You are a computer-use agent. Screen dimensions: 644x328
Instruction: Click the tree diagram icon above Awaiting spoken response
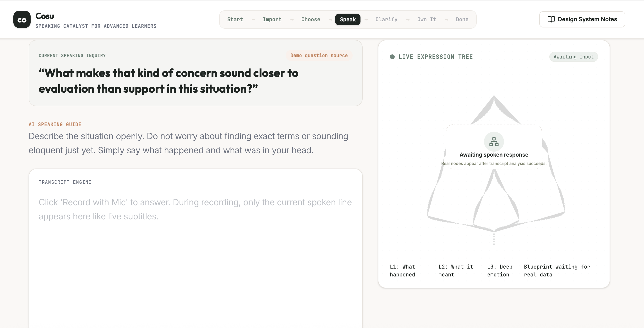[x=494, y=142]
